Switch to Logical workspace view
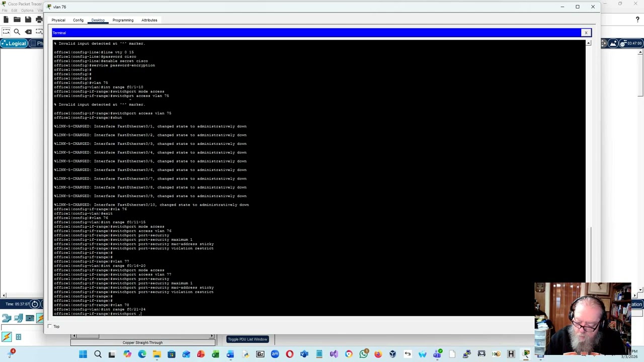 pos(14,44)
